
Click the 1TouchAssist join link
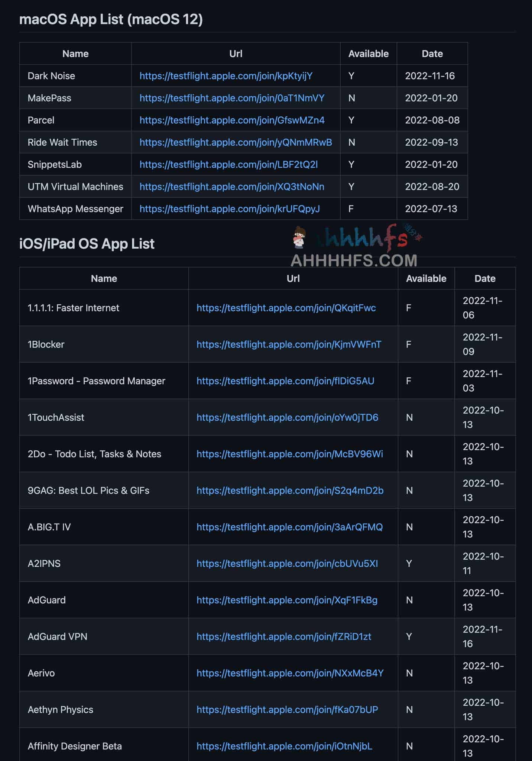(287, 417)
